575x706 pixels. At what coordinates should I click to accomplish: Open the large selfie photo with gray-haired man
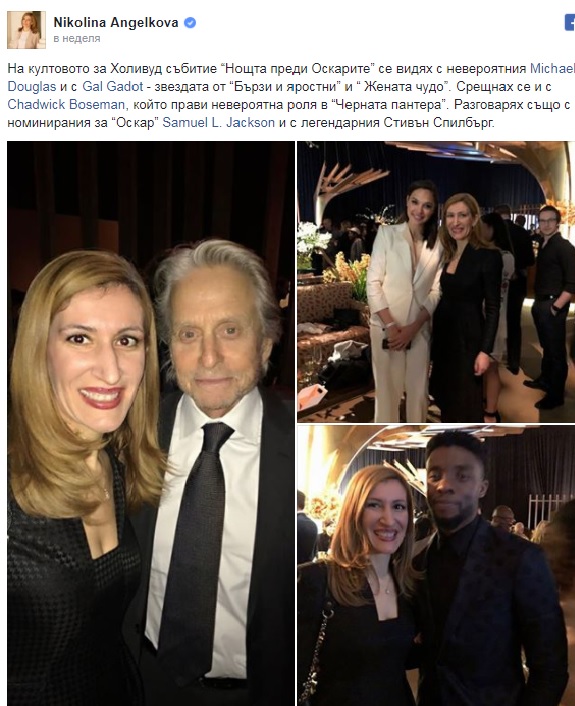[151, 423]
